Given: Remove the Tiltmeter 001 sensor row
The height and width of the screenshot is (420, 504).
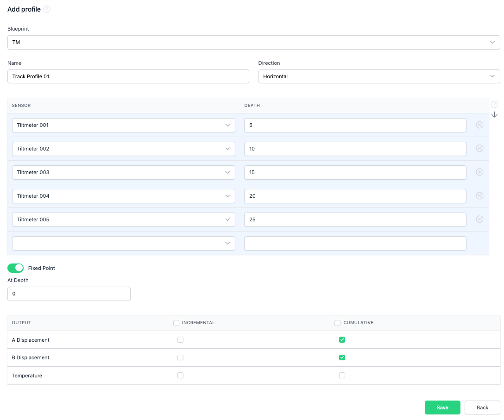Looking at the screenshot, I should click(x=479, y=125).
